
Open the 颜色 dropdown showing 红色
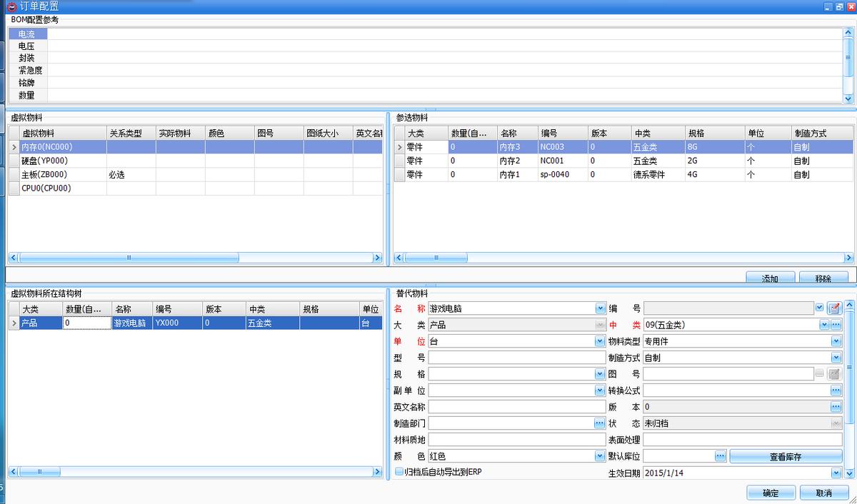click(x=600, y=456)
